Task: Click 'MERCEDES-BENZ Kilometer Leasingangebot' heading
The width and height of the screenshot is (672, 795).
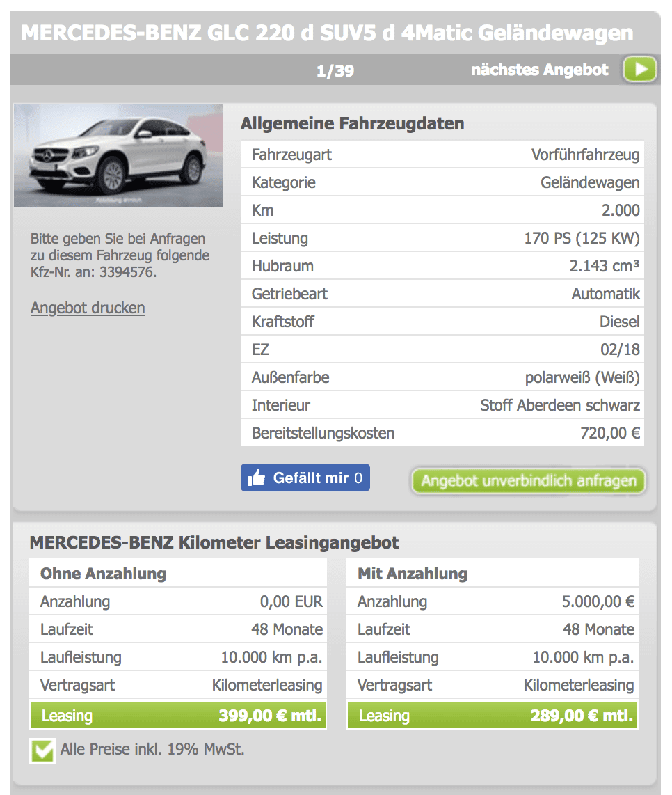Action: (214, 542)
